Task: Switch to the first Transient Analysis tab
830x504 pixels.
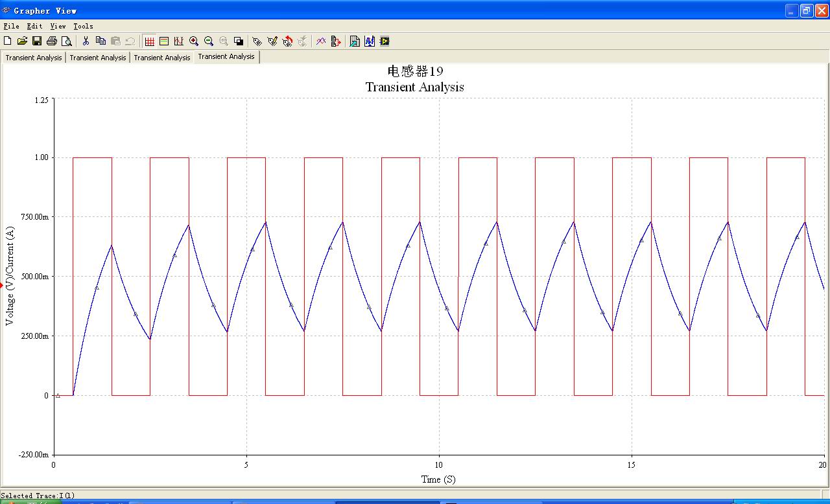Action: point(34,58)
